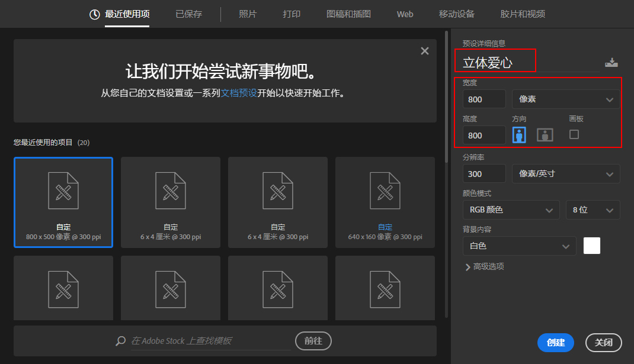Click the document icon on the 6 x 4 厘米 preset
Screen dimensions: 634x364
coord(170,191)
